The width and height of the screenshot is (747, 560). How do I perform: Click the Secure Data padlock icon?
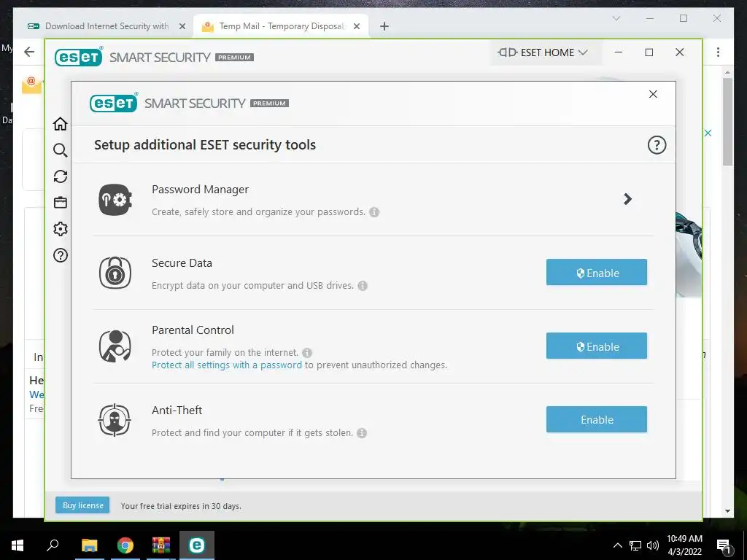click(115, 273)
